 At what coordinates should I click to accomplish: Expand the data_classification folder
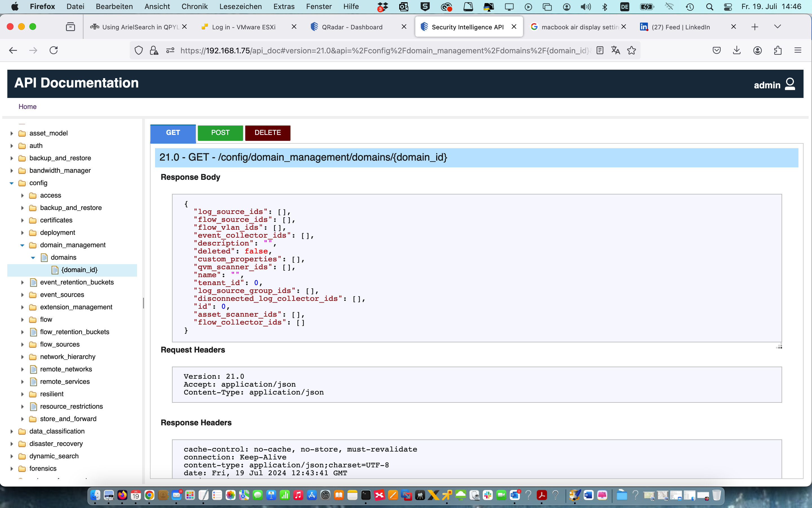(11, 432)
